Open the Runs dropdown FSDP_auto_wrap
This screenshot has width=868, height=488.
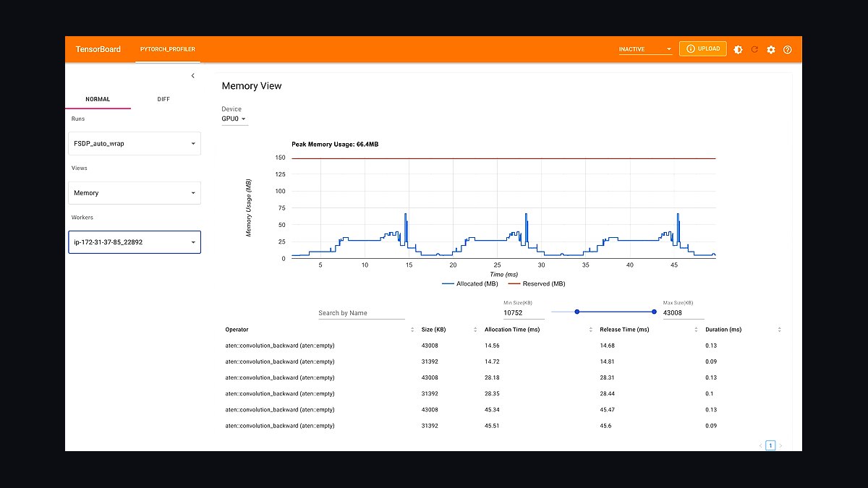pos(135,143)
